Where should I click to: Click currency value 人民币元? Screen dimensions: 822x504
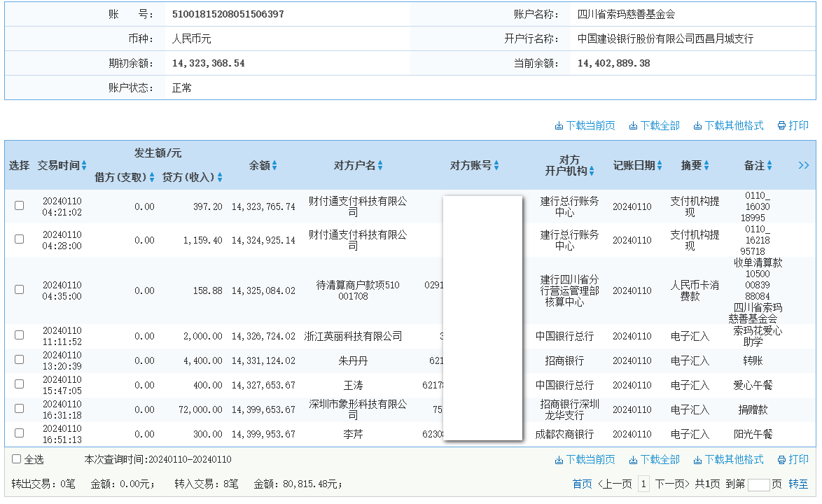click(x=191, y=38)
